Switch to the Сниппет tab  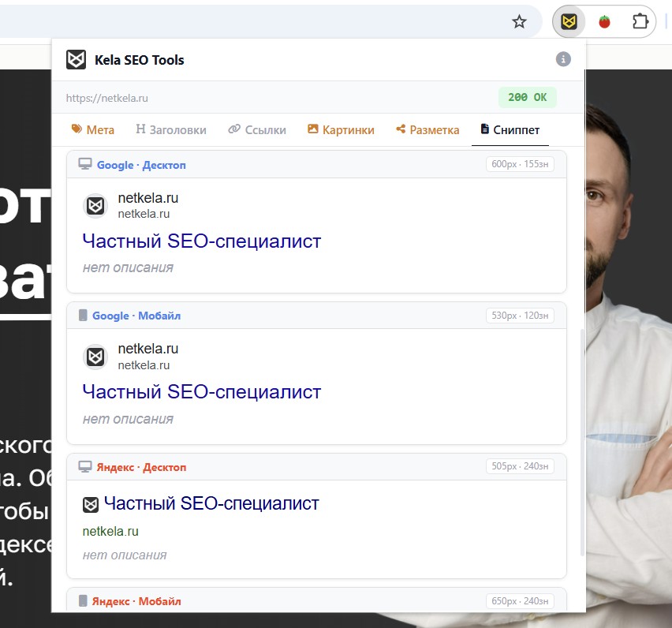click(510, 129)
